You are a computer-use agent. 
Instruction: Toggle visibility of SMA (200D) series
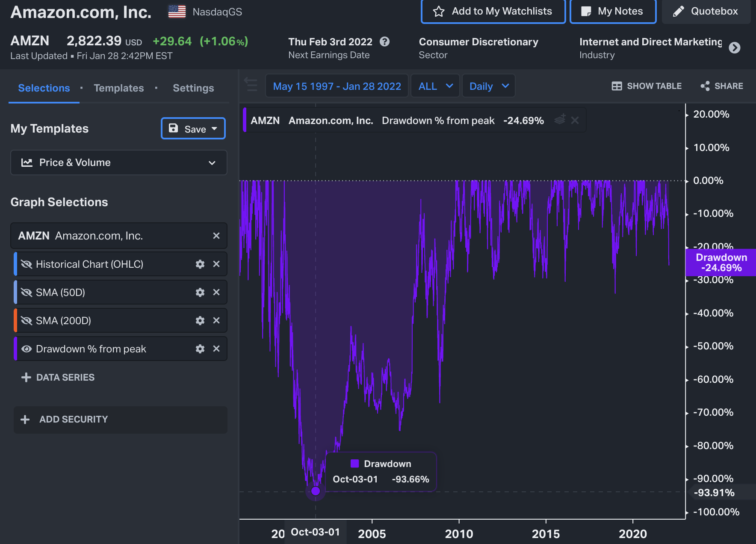click(27, 321)
